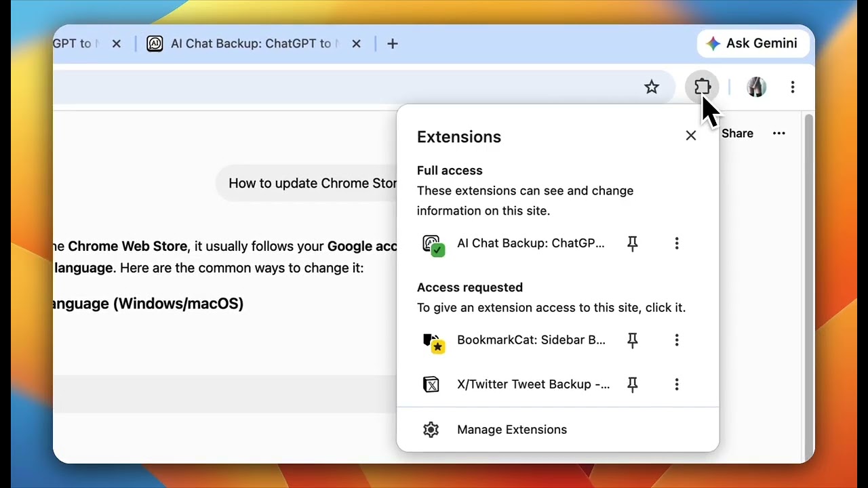Pin the AI Chat Backup extension
Screen dimensions: 868x488
[x=633, y=243]
